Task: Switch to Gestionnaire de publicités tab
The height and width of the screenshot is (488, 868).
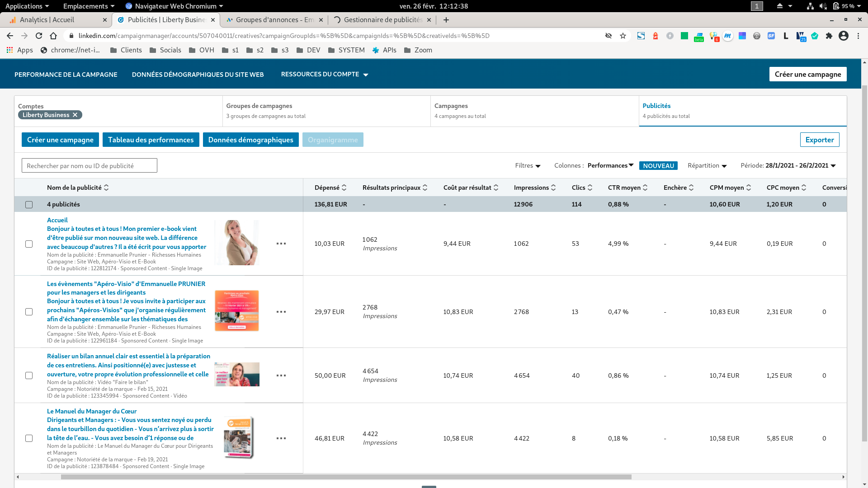Action: pyautogui.click(x=383, y=20)
